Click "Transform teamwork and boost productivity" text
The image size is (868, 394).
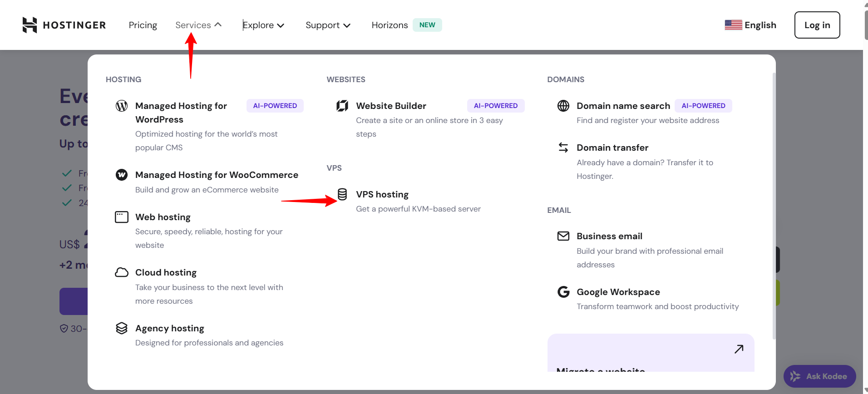point(658,306)
